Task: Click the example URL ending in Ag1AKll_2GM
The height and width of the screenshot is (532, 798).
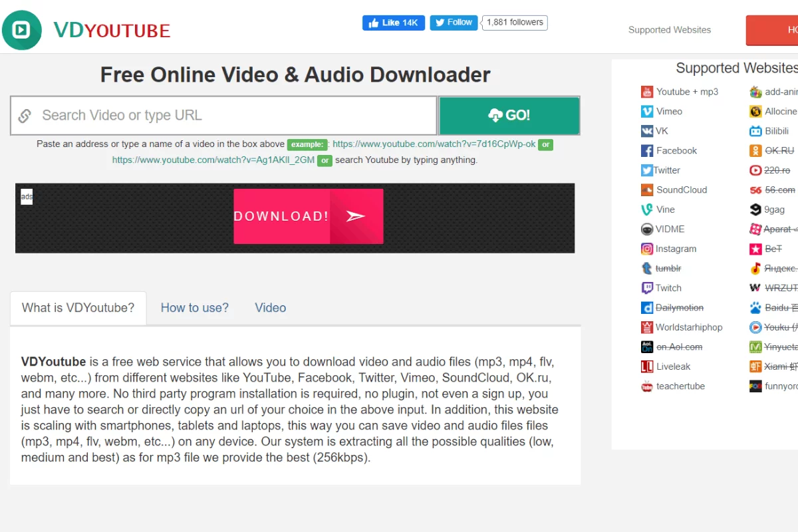Action: point(213,160)
